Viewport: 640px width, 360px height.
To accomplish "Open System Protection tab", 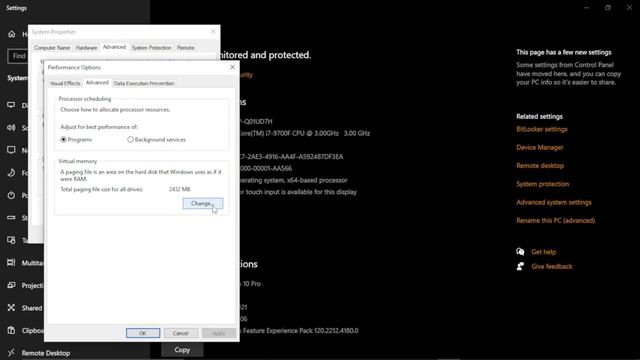I will [x=151, y=48].
